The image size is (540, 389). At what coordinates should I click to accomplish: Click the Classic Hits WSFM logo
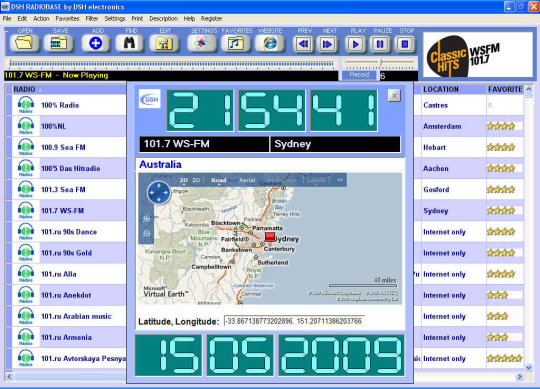[477, 55]
